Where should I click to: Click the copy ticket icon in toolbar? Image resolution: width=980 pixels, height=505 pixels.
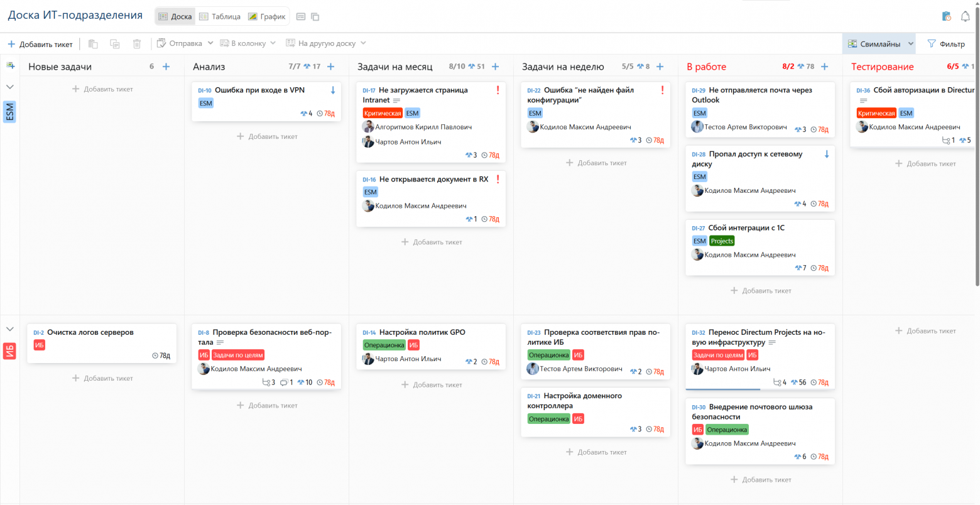coord(114,43)
